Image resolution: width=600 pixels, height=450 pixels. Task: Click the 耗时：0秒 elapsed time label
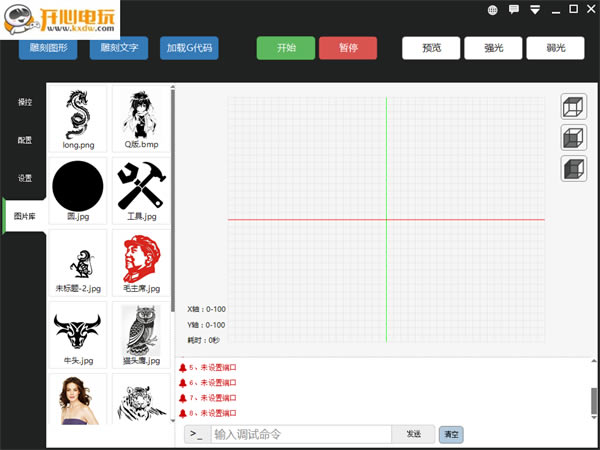pyautogui.click(x=203, y=340)
